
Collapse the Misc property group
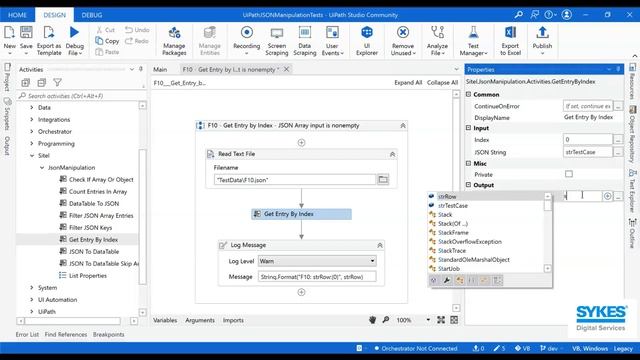pyautogui.click(x=469, y=163)
